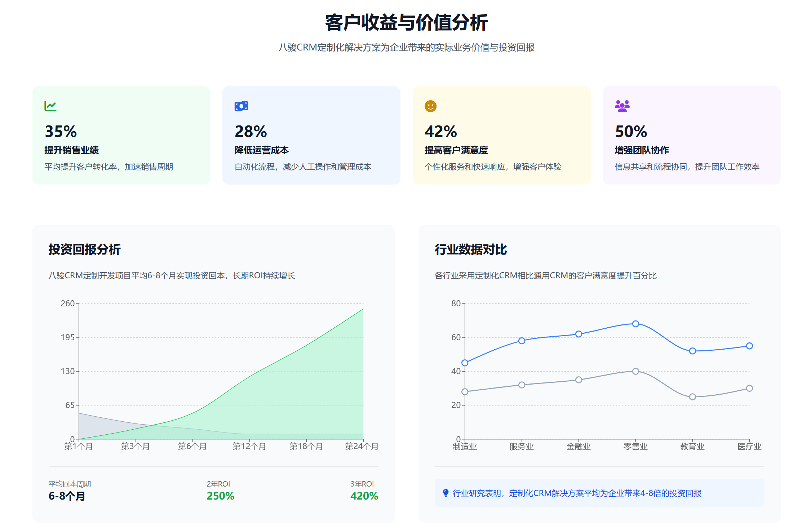Click the 2年ROI 250% value
This screenshot has height=532, width=798.
click(220, 496)
